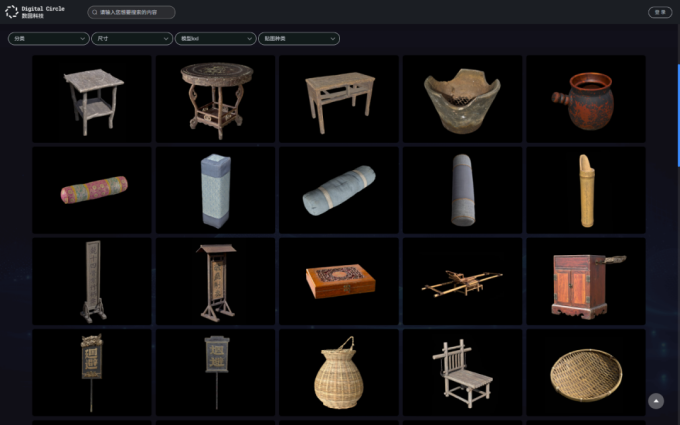Open the bamboo chair model

(462, 373)
